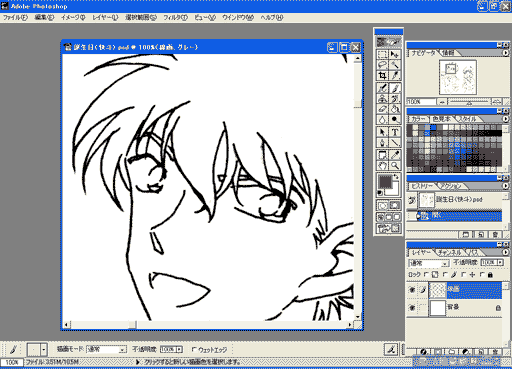
Task: Reset to default colors icon
Action: pyautogui.click(x=380, y=193)
